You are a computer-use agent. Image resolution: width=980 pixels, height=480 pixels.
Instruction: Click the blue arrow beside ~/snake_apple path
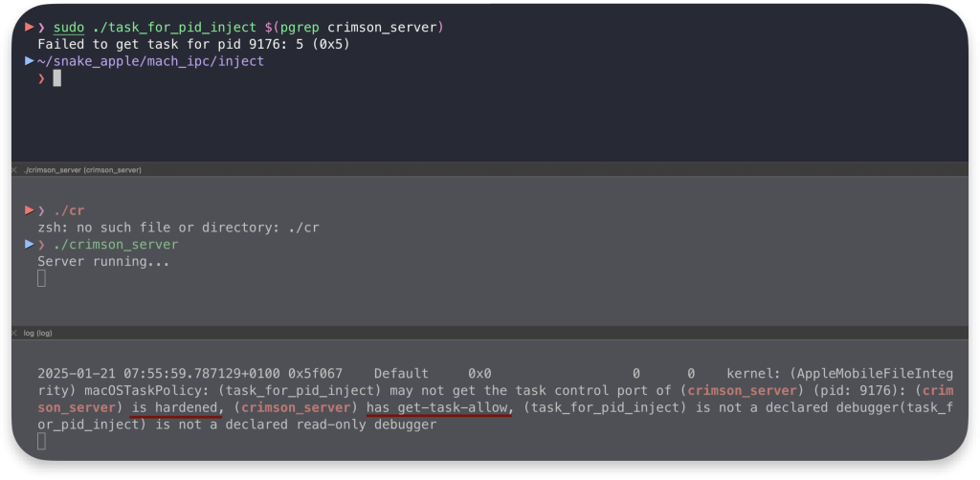(30, 61)
